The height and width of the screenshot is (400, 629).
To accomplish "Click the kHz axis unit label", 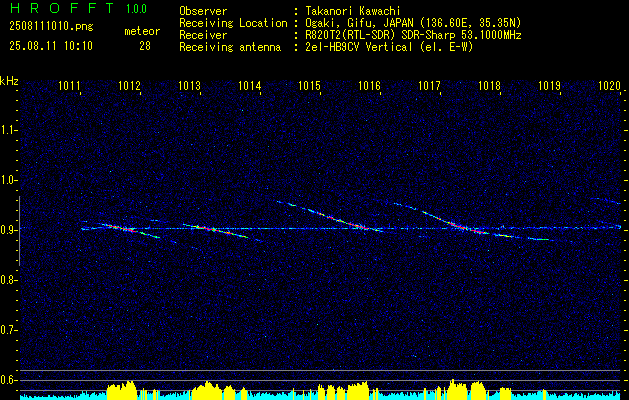I will coord(9,81).
